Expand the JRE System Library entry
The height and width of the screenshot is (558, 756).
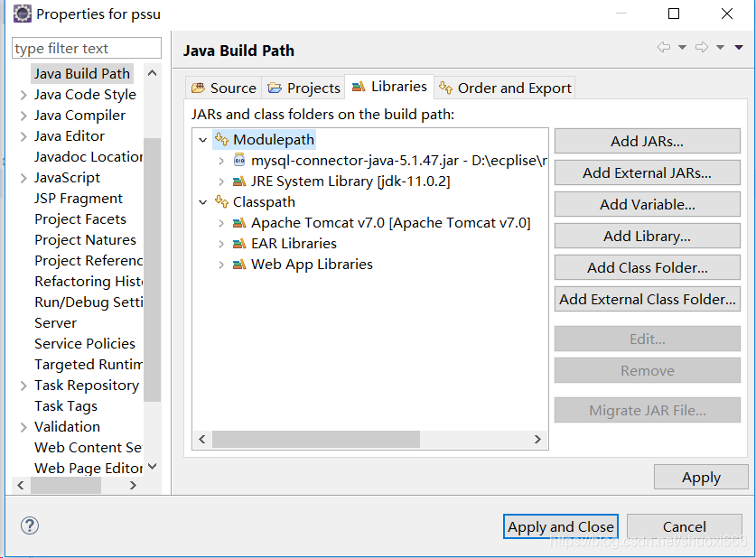pos(220,181)
